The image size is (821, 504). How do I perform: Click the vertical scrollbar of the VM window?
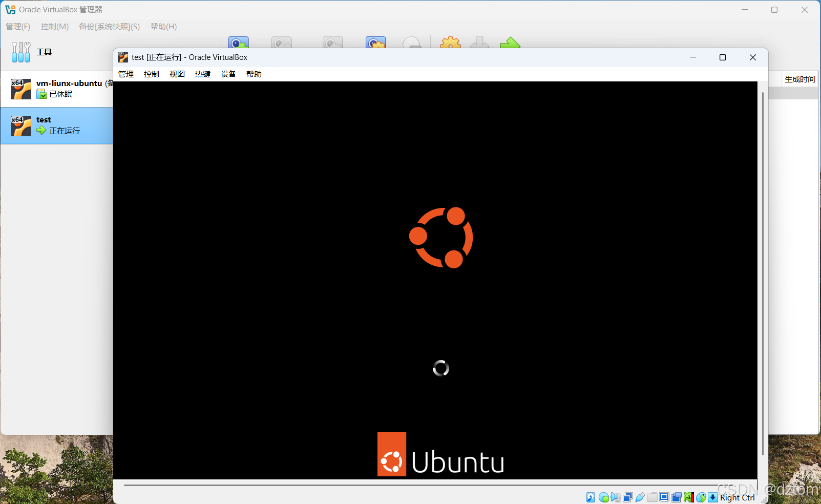click(763, 274)
